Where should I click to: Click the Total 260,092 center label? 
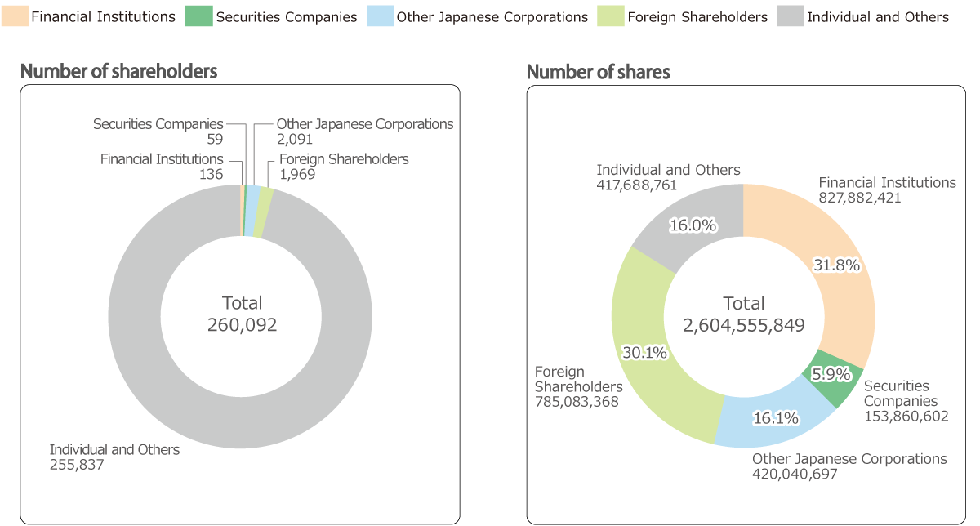click(242, 314)
